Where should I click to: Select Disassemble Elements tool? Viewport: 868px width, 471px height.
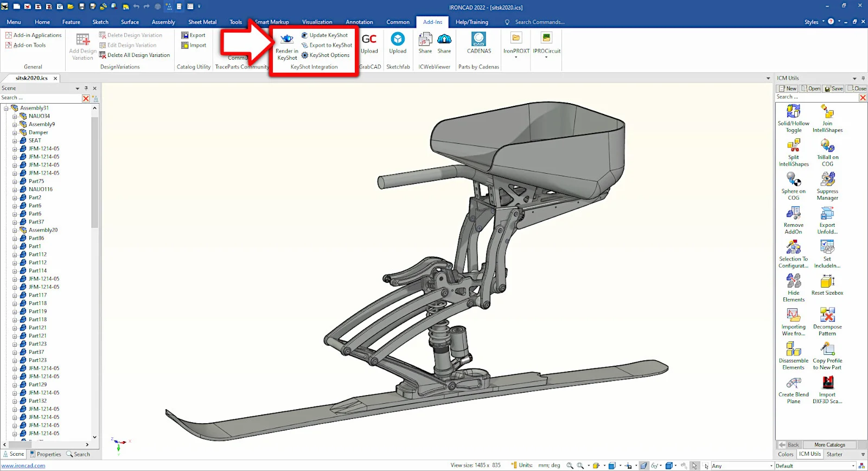(x=793, y=350)
